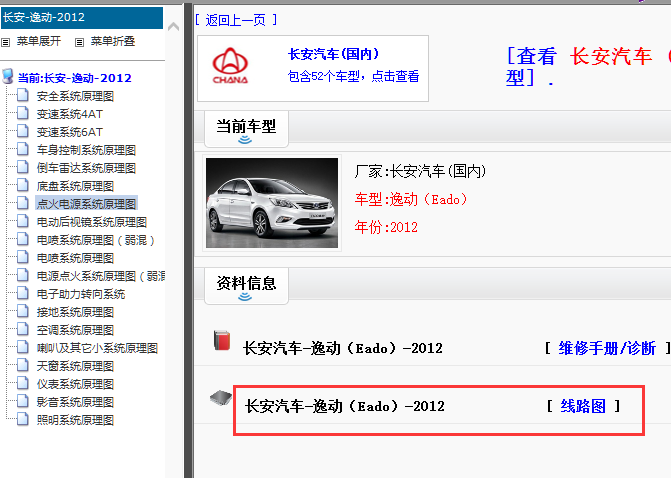Click the document icon beside 变速系统4AT
The width and height of the screenshot is (671, 478).
[x=23, y=113]
